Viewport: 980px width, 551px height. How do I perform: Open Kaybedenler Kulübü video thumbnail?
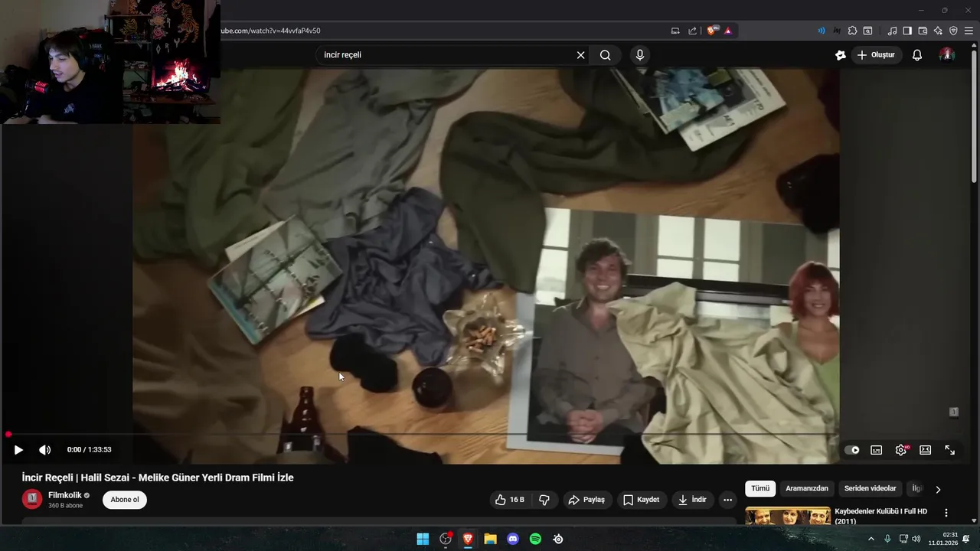point(788,516)
